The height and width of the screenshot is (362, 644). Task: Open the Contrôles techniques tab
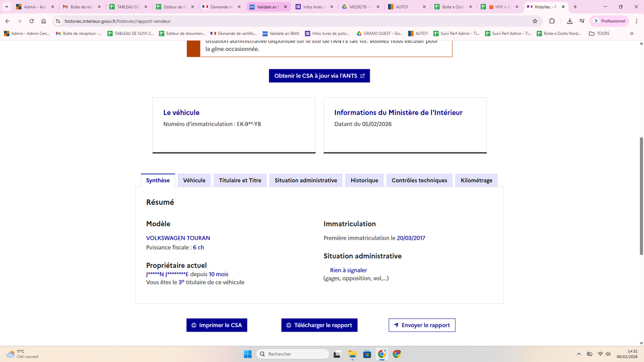(x=419, y=180)
